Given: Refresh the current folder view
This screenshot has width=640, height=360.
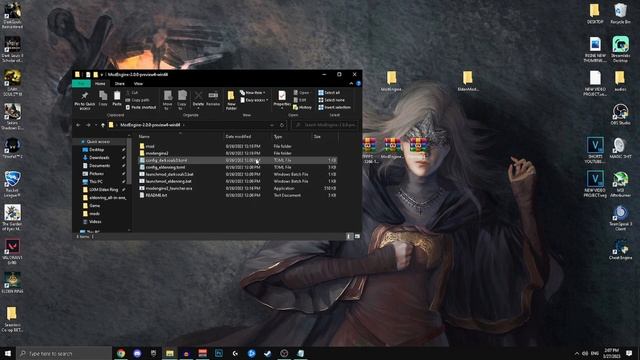Looking at the screenshot, I should click(x=282, y=125).
